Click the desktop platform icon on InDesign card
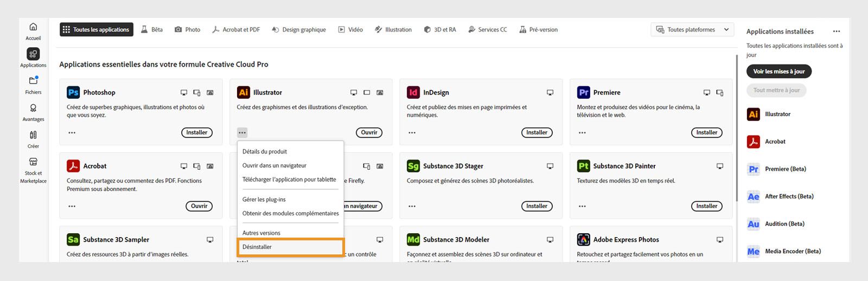868x281 pixels. (550, 93)
